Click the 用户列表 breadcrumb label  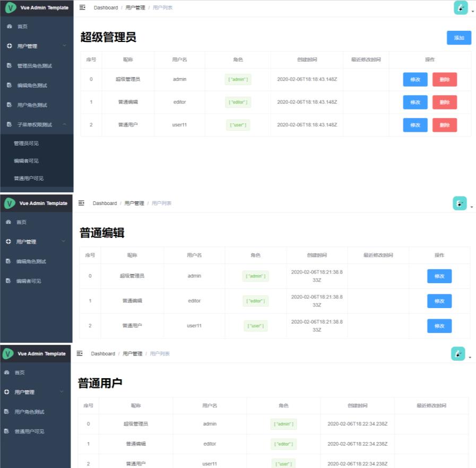click(161, 7)
